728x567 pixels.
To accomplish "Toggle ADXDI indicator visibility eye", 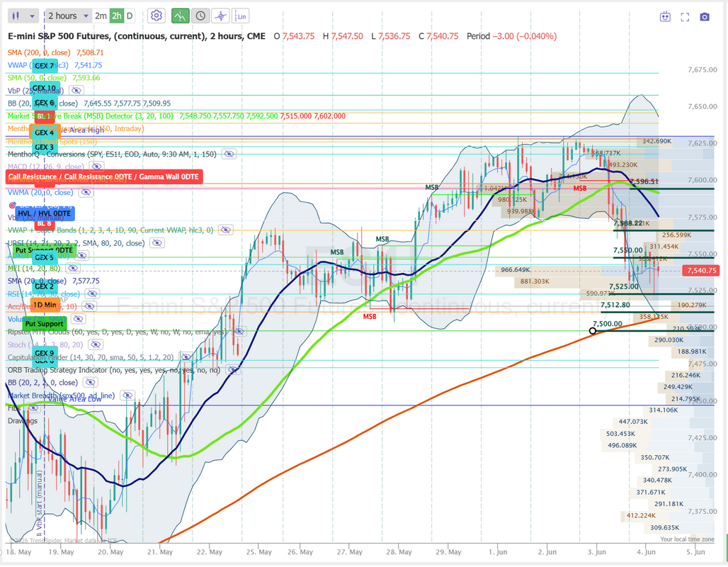I will 81,256.
